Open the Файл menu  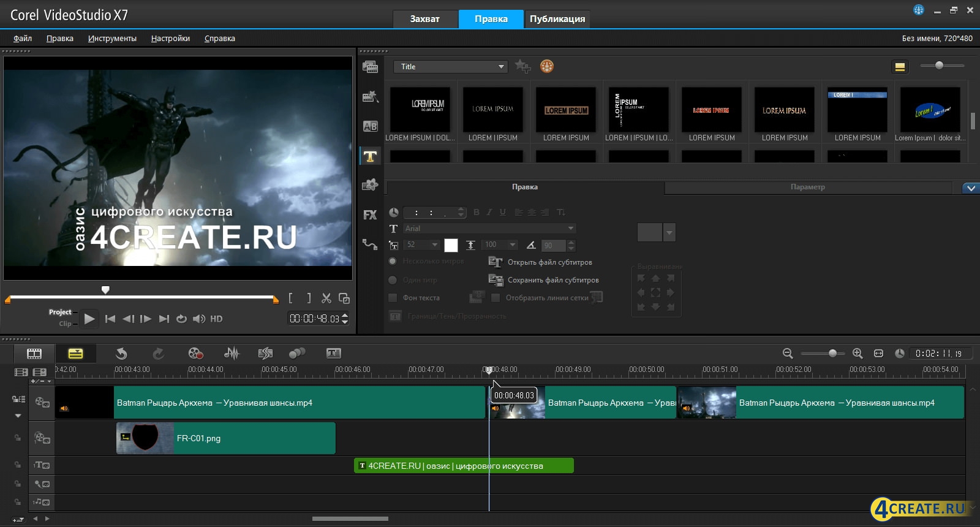click(23, 38)
